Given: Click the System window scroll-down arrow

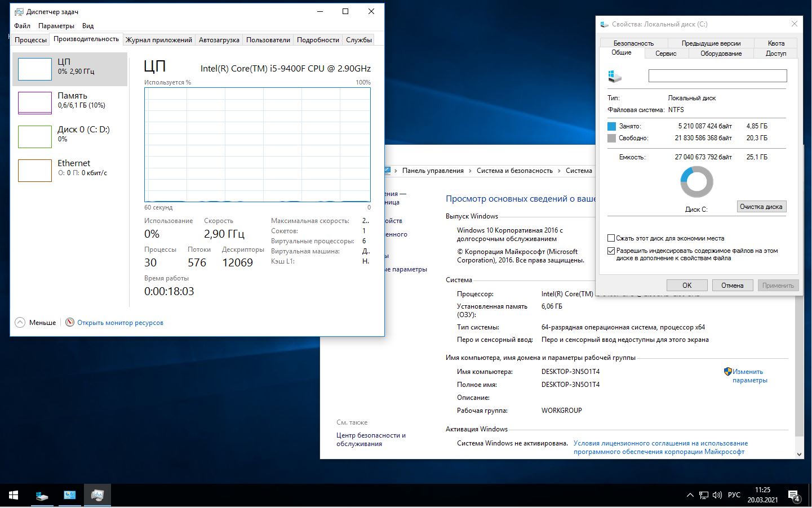Looking at the screenshot, I should coord(799,454).
